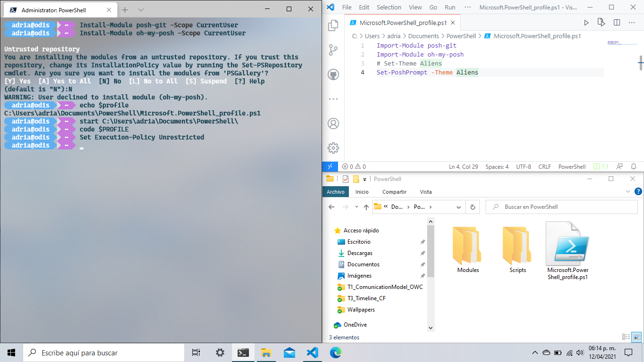Viewport: 644px width, 362px height.
Task: Select the Microsoft.PowerShell_profile.ps1 file icon
Action: (x=568, y=251)
